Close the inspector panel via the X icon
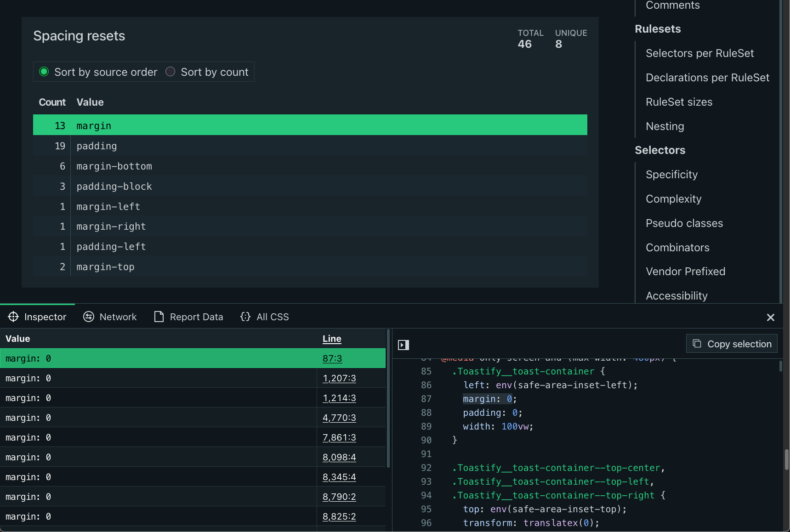Viewport: 790px width, 532px height. 771,317
